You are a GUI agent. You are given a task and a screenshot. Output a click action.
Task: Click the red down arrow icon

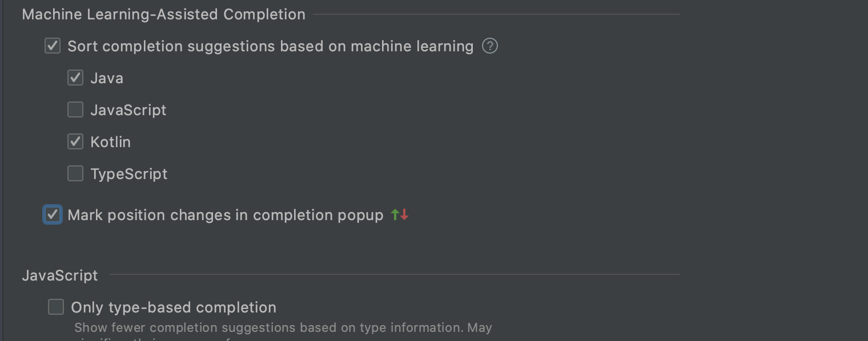[404, 215]
